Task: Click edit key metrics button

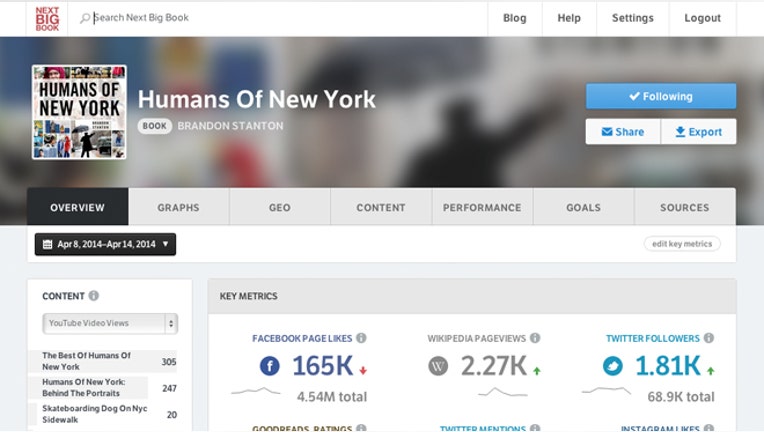Action: (x=682, y=244)
